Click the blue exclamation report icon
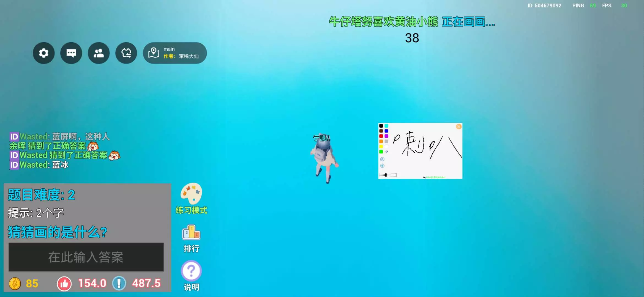644x297 pixels. [x=119, y=283]
